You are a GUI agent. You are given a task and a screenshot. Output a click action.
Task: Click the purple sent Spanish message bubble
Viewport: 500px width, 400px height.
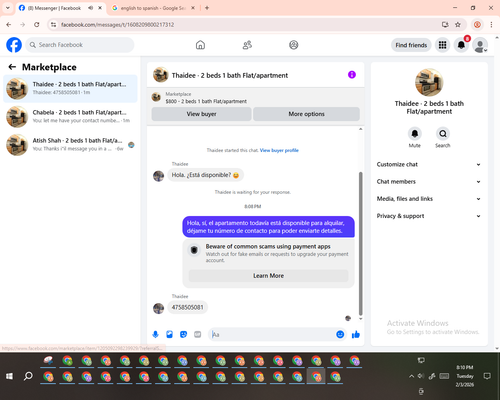tap(268, 227)
